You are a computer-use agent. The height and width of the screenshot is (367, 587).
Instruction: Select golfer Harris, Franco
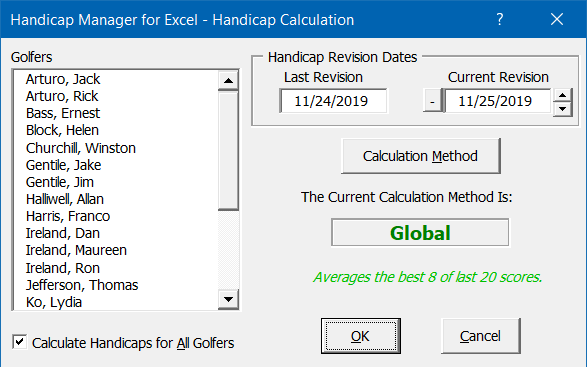tap(116, 216)
